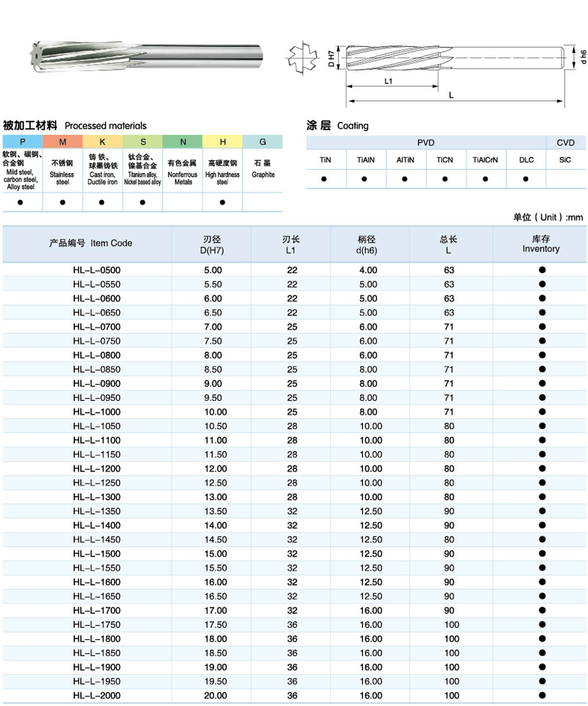588x706 pixels.
Task: Select the blue P material swatch
Action: 22,142
